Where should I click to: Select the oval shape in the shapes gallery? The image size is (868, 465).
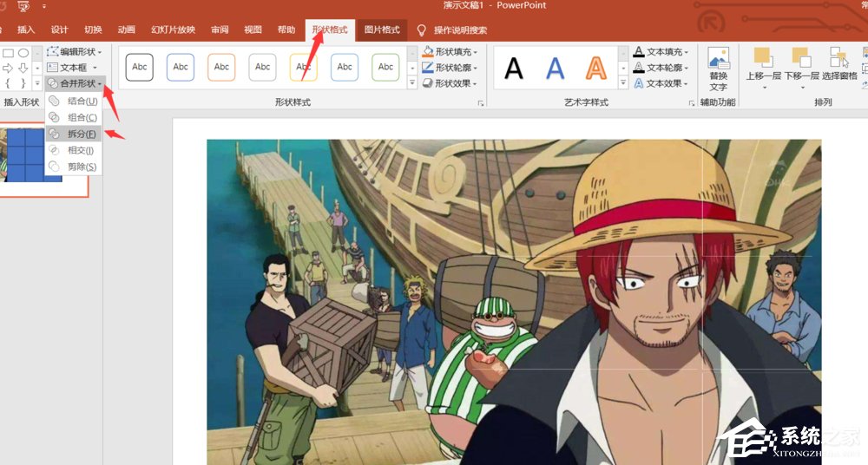click(x=23, y=53)
